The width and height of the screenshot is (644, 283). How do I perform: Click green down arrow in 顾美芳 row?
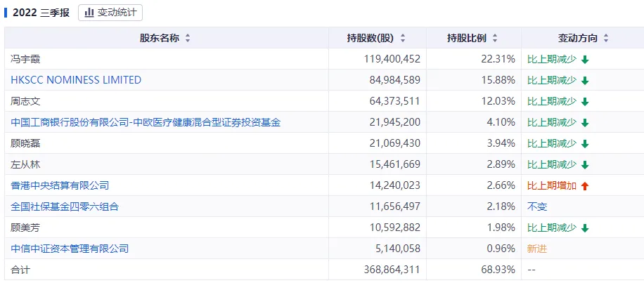pyautogui.click(x=585, y=228)
